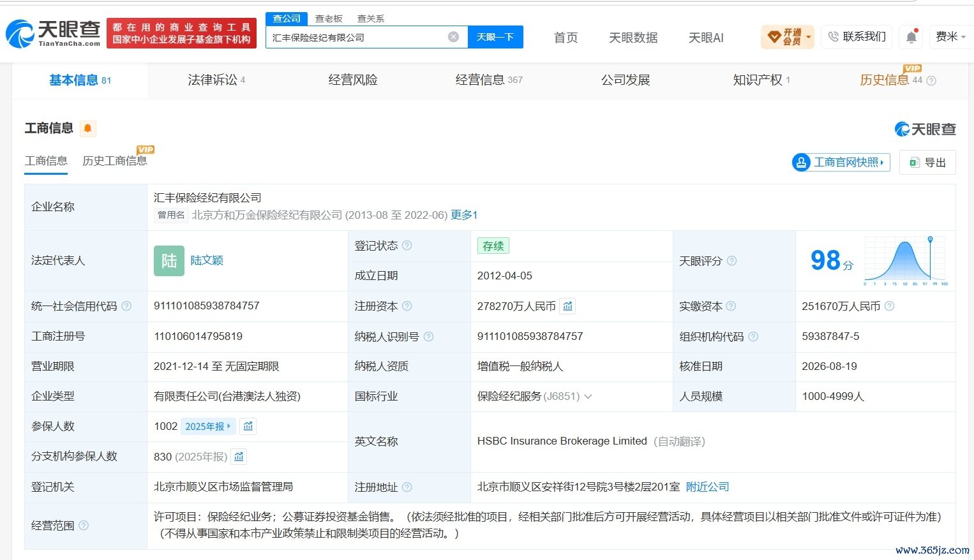974x560 pixels.
Task: Click help icon beside 经营范围
Action: coord(84,526)
